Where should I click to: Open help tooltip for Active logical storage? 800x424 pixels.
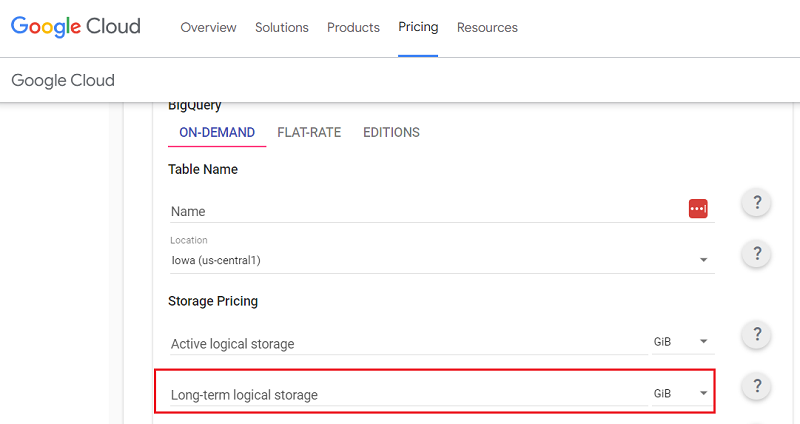756,334
